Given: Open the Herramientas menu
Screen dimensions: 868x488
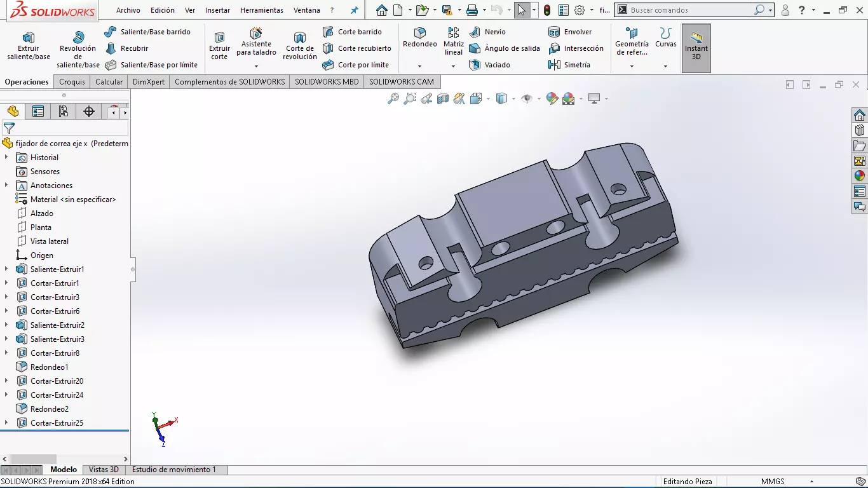Looking at the screenshot, I should tap(262, 10).
